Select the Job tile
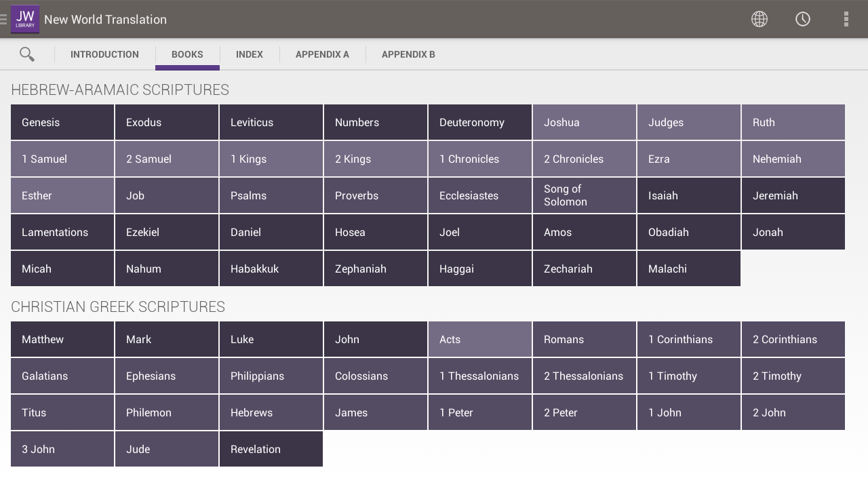Image resolution: width=868 pixels, height=493 pixels. coord(167,195)
